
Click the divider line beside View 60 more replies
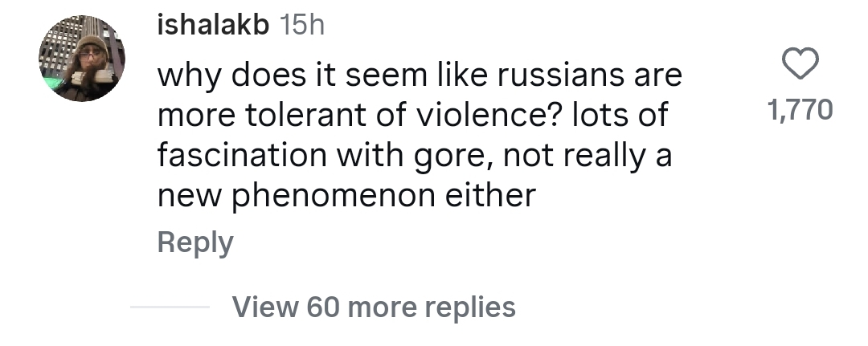[x=170, y=307]
